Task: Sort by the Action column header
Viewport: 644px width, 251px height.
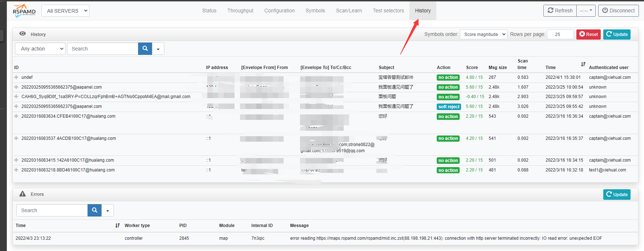Action: pos(444,68)
